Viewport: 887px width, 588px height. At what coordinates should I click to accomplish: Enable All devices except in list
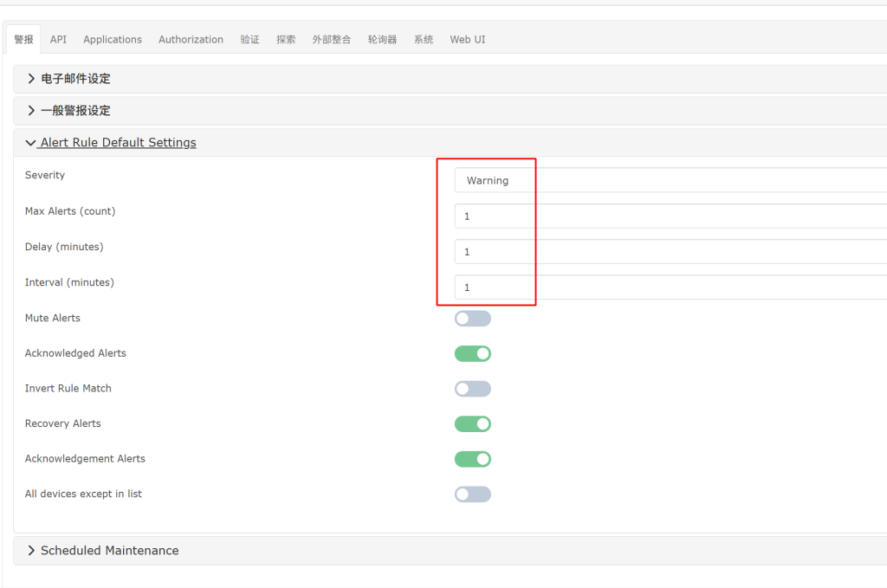(x=472, y=494)
